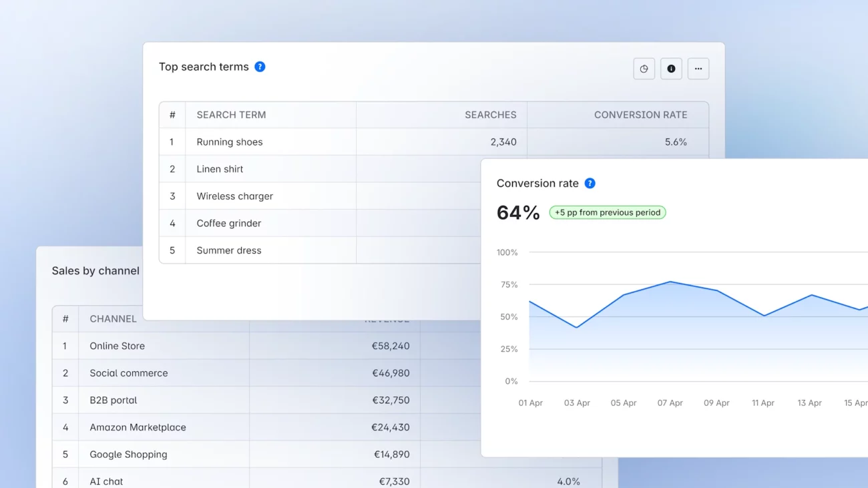Click the €14,890 revenue value
Viewport: 868px width, 488px height.
tap(391, 455)
